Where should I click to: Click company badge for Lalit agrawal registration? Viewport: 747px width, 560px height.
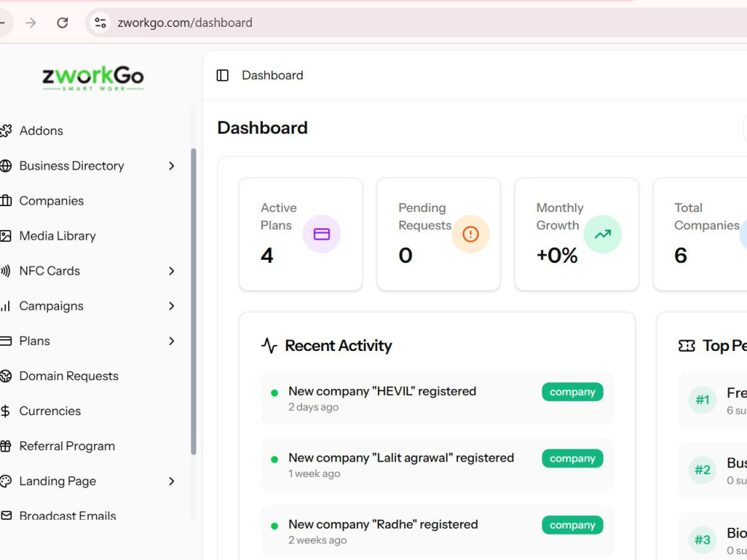click(572, 458)
